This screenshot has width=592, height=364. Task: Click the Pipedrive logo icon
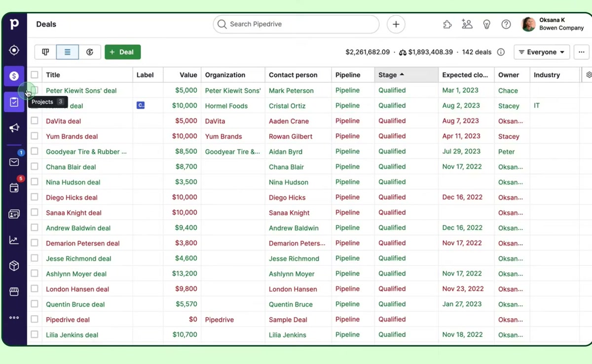pos(14,24)
